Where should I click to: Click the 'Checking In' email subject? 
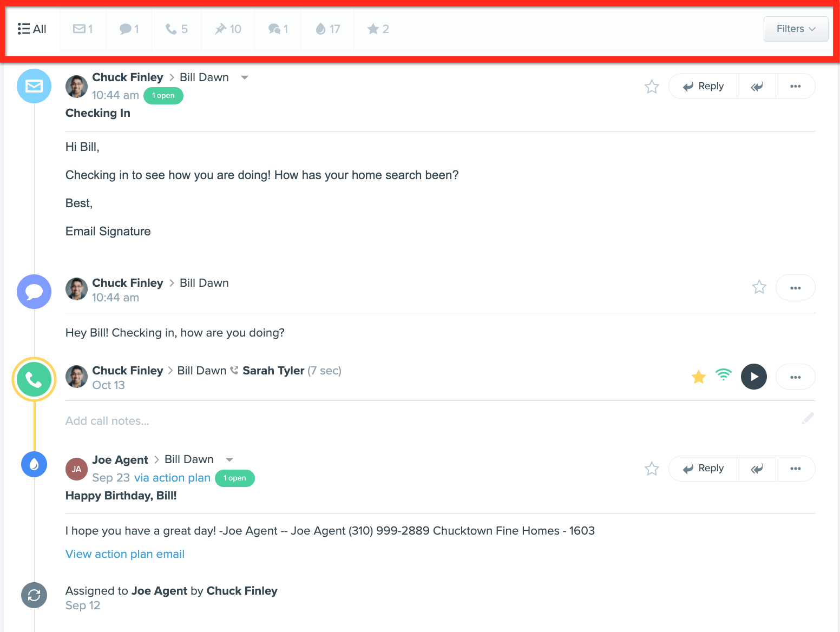(98, 113)
